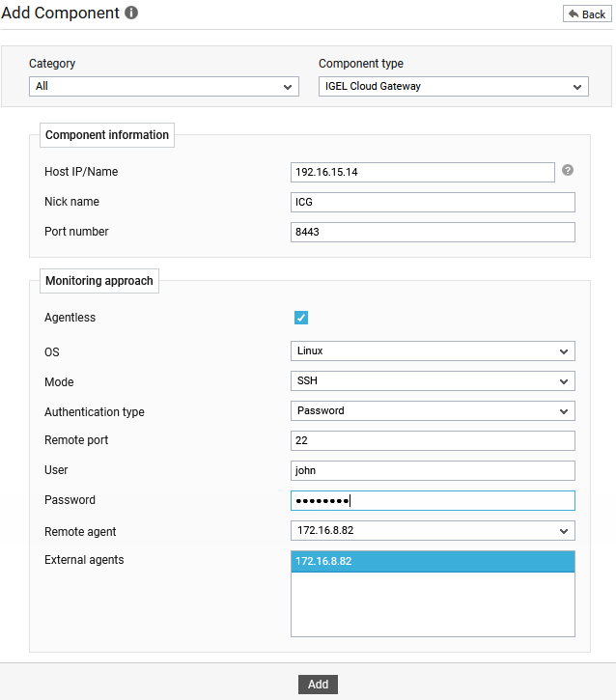Image resolution: width=616 pixels, height=700 pixels.
Task: Click the info icon beside Add Component
Action: 131,13
